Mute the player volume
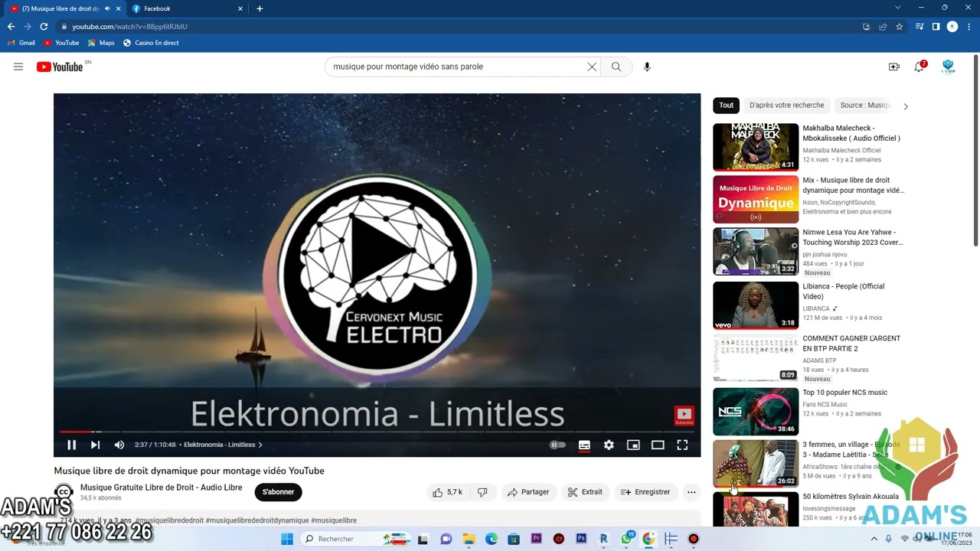 (x=119, y=445)
